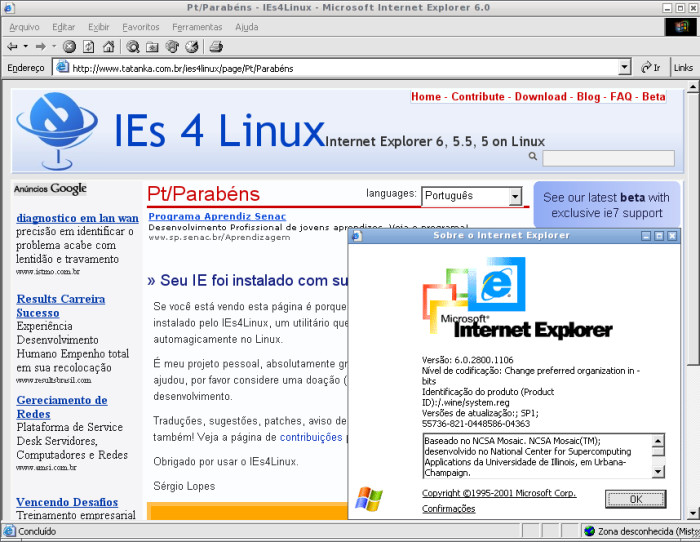Click the about dialog title bar icon
Image resolution: width=700 pixels, height=542 pixels.
[x=357, y=236]
